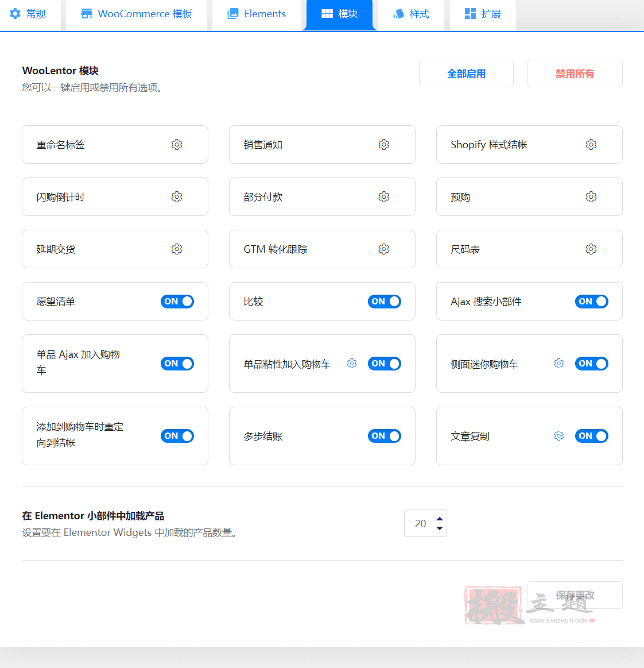Viewport: 644px width, 668px height.
Task: Click the 尺码表 module label
Action: pyautogui.click(x=465, y=249)
